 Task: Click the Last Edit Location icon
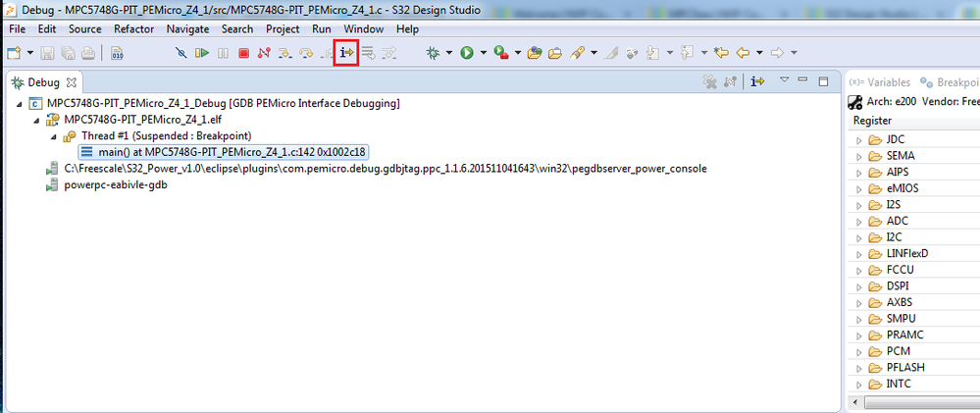pos(721,53)
